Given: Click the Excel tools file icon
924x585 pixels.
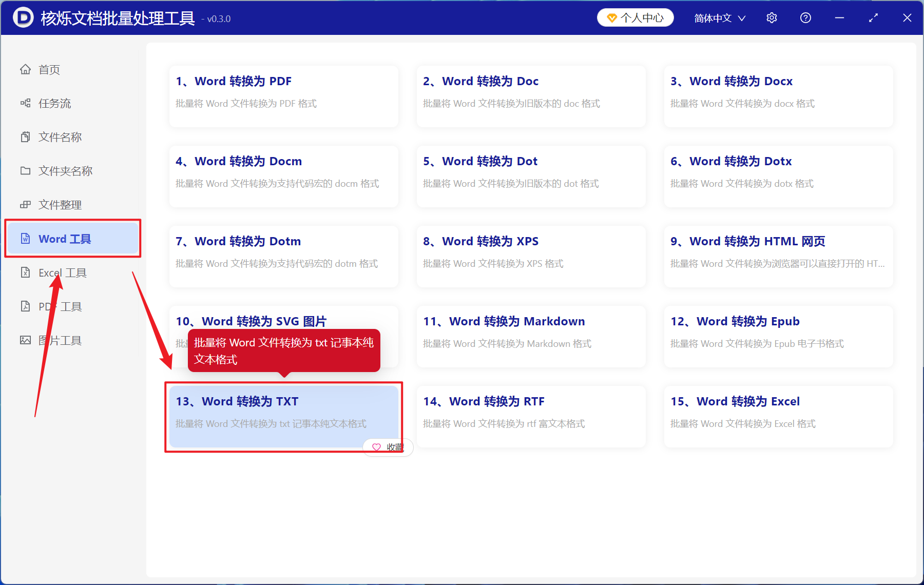Looking at the screenshot, I should click(25, 272).
